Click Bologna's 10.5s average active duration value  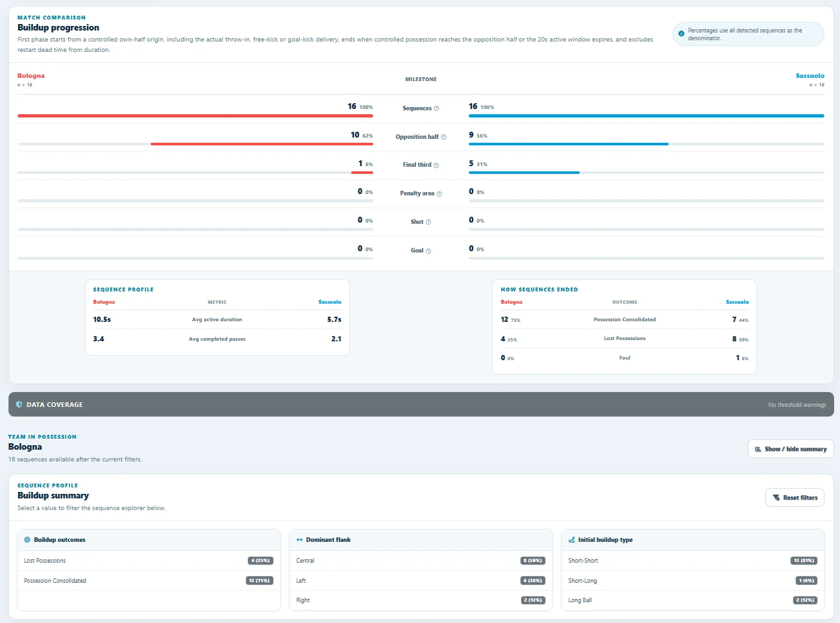(102, 319)
